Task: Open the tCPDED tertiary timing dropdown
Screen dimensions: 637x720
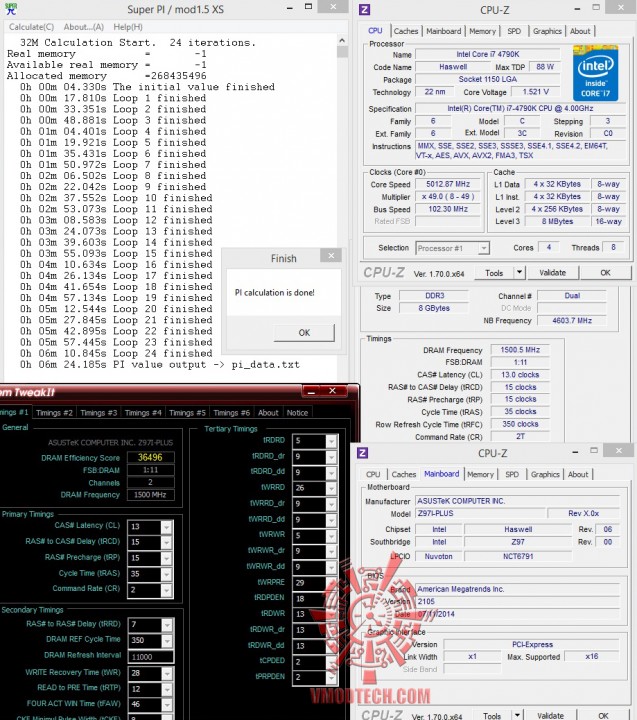Action: (x=331, y=662)
